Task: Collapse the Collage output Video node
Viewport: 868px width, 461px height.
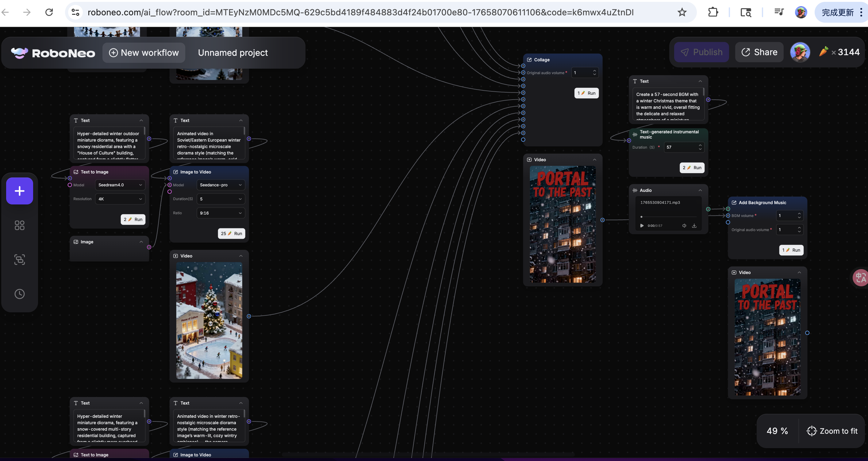Action: (594, 160)
